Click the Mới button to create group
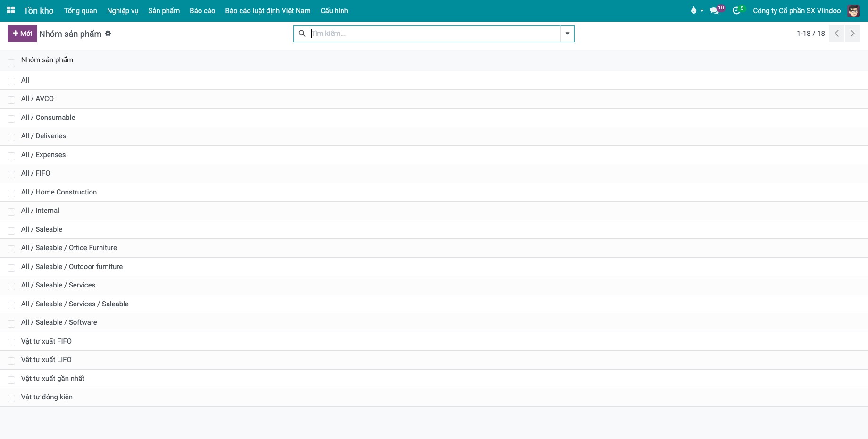The image size is (868, 439). pyautogui.click(x=22, y=34)
